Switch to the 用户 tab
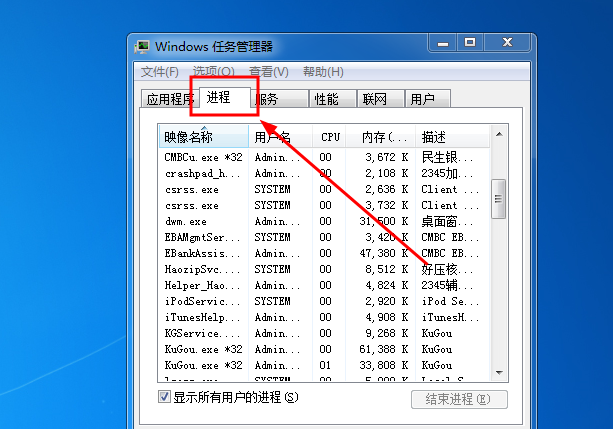This screenshot has width=613, height=429. (x=428, y=99)
